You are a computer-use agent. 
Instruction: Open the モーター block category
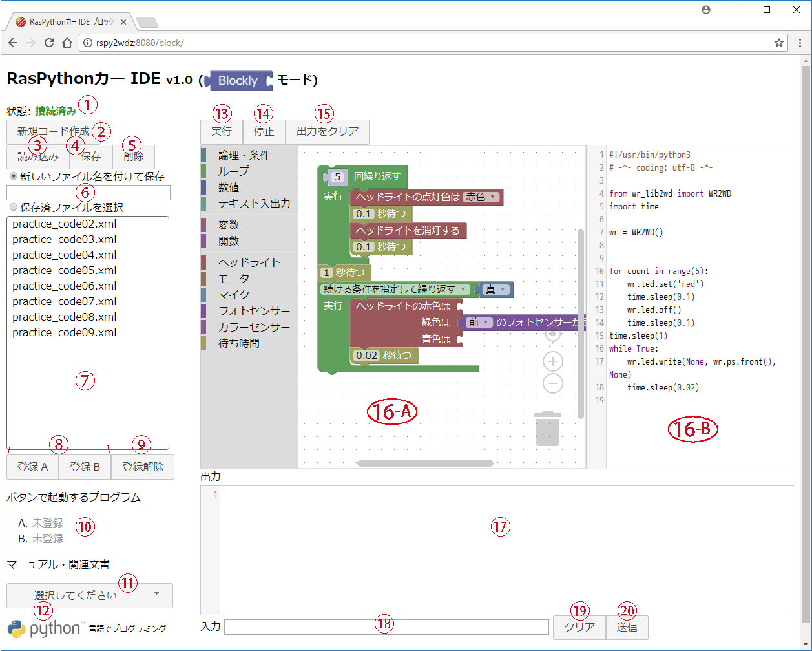coord(249,279)
